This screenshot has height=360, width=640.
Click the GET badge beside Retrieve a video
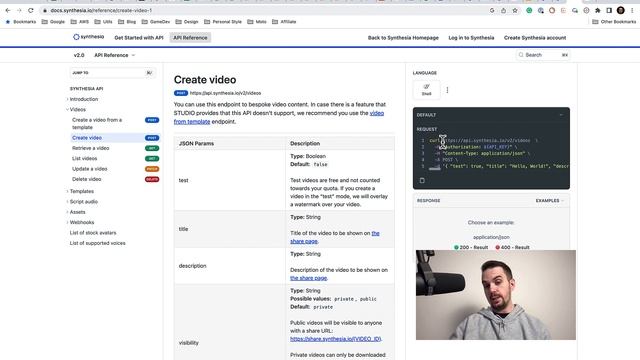pyautogui.click(x=152, y=148)
